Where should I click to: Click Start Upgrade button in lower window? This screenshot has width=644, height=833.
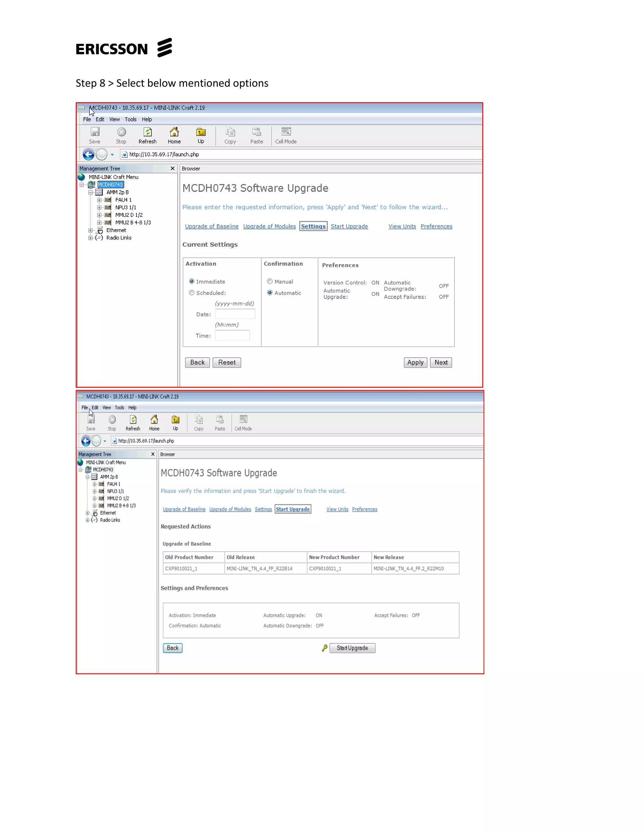pos(353,648)
